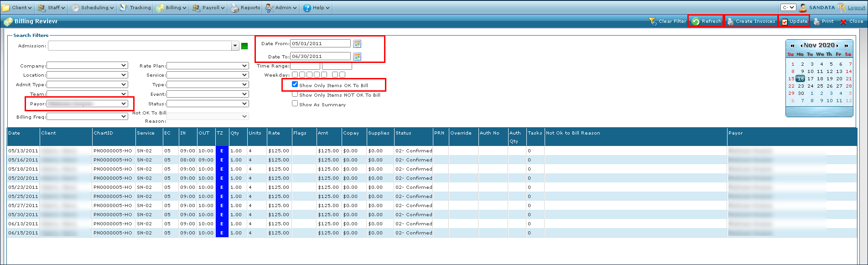This screenshot has width=868, height=265.
Task: Go to next month in calendar
Action: coord(837,46)
